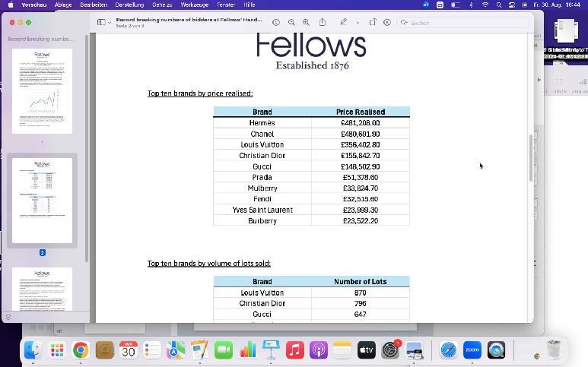Open Calendar from the dock
Viewport: 588px width, 367px height.
point(129,350)
